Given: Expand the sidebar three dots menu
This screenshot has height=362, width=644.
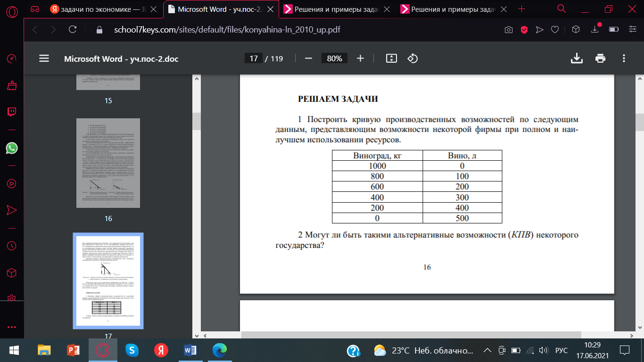Looking at the screenshot, I should point(12,327).
